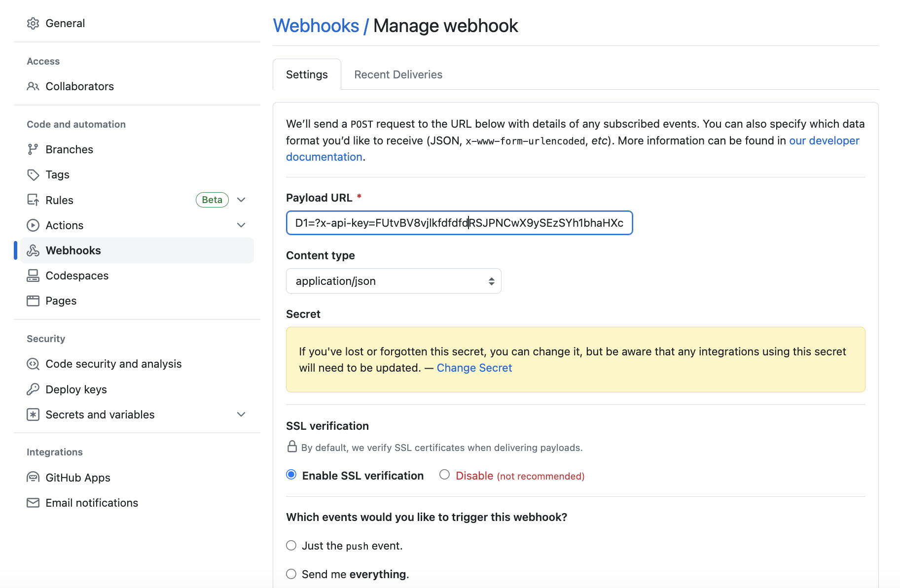
Task: Click the Codespaces icon in sidebar
Action: (x=33, y=276)
